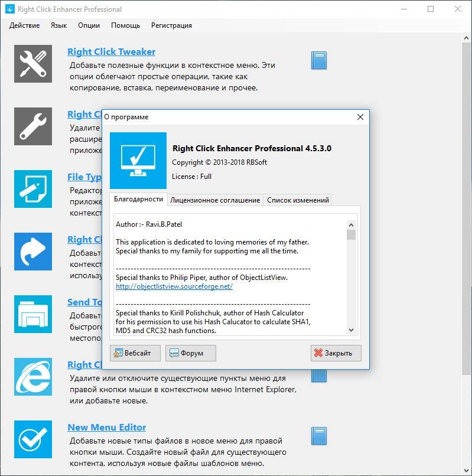Click 'Special thanks to Philip Piper' line
The height and width of the screenshot is (476, 472).
[201, 278]
